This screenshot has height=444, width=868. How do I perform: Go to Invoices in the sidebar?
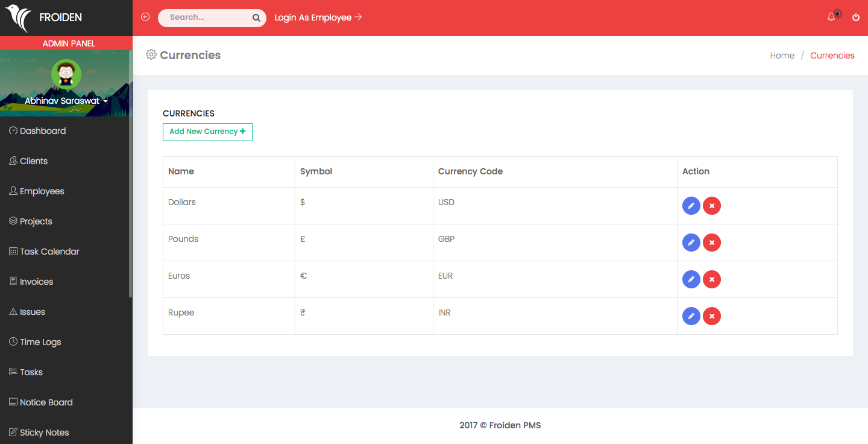pyautogui.click(x=36, y=282)
